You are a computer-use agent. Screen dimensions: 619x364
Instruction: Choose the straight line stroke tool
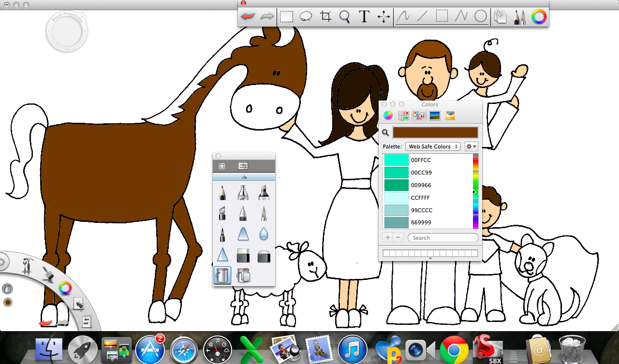point(423,17)
